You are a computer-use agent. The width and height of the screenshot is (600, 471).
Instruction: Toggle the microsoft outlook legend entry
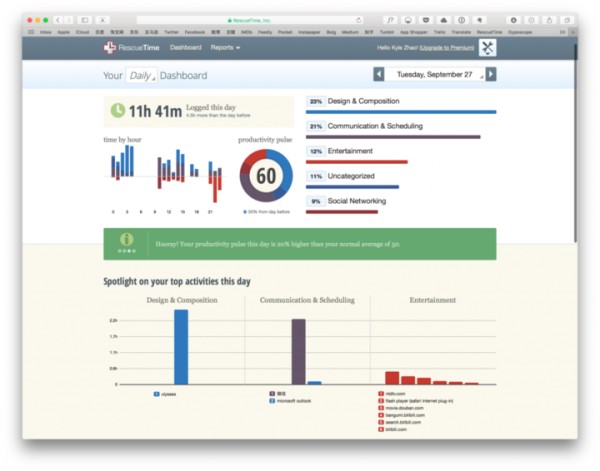coord(290,401)
